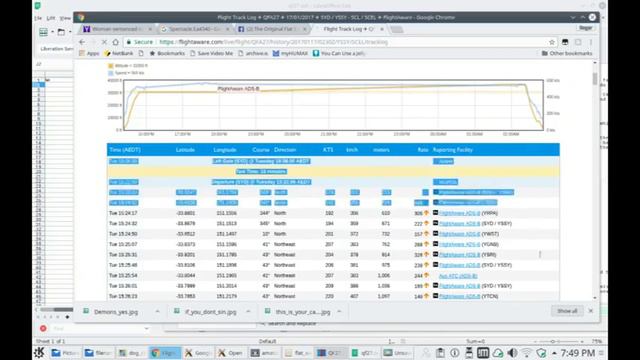Click Show all downloads
640x360 pixels.
coord(567,311)
